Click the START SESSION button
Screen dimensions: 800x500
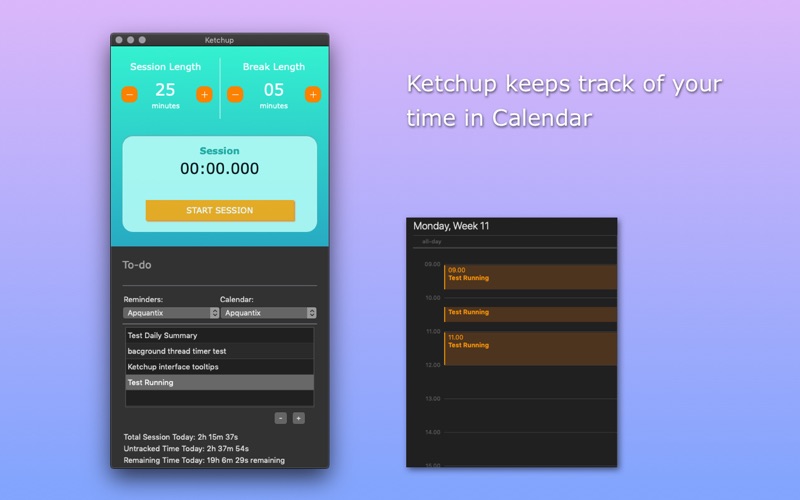[x=220, y=210]
